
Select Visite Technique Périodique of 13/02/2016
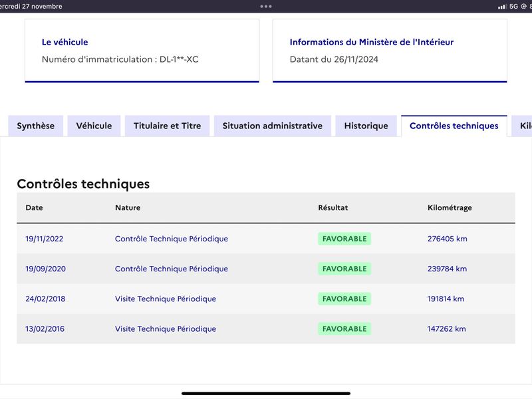tap(165, 329)
